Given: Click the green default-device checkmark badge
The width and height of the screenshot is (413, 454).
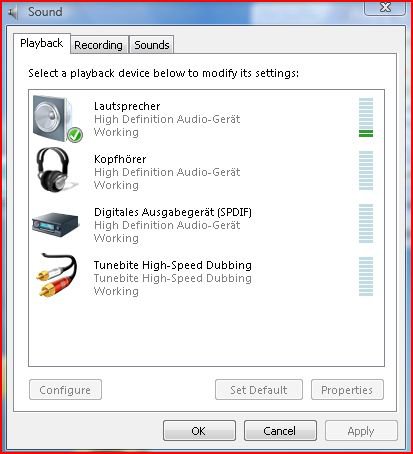Looking at the screenshot, I should pos(75,135).
